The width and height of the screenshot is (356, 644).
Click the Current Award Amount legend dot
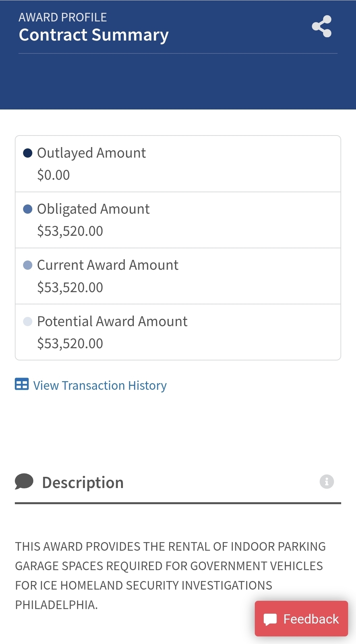(28, 265)
